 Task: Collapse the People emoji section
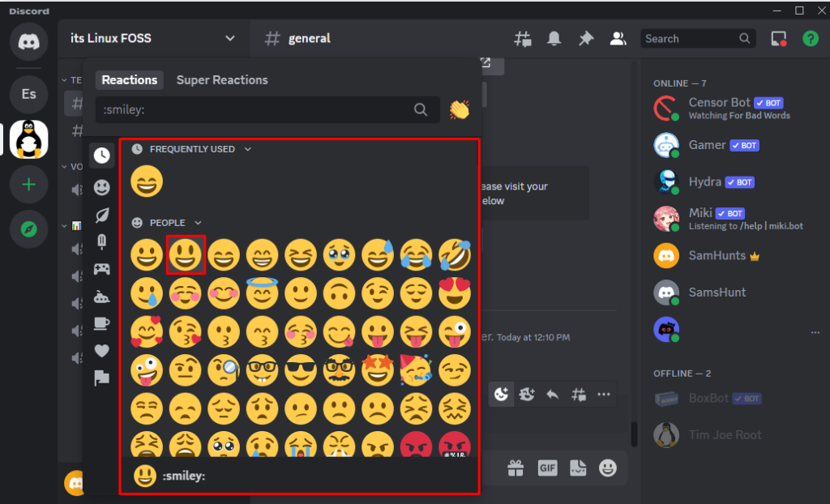coord(198,223)
